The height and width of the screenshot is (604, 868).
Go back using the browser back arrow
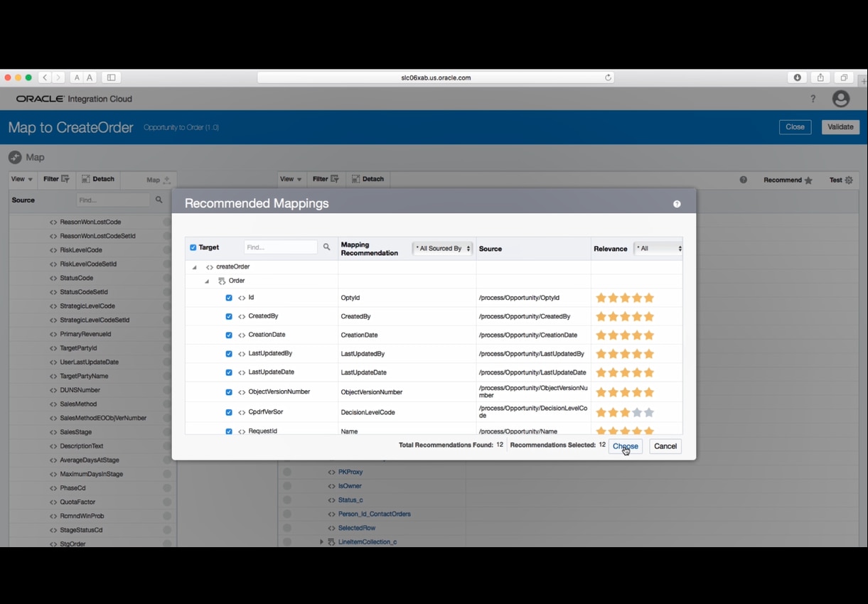(x=45, y=77)
